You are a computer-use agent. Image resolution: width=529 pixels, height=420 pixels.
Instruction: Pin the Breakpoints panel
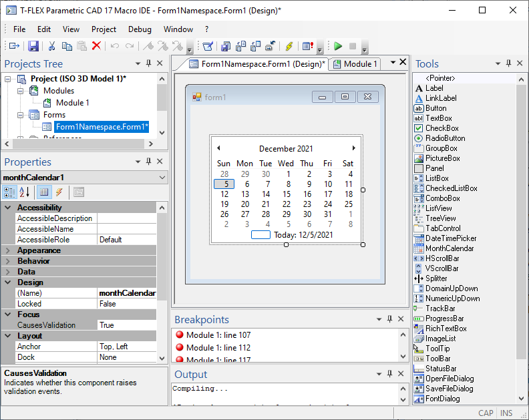(389, 319)
